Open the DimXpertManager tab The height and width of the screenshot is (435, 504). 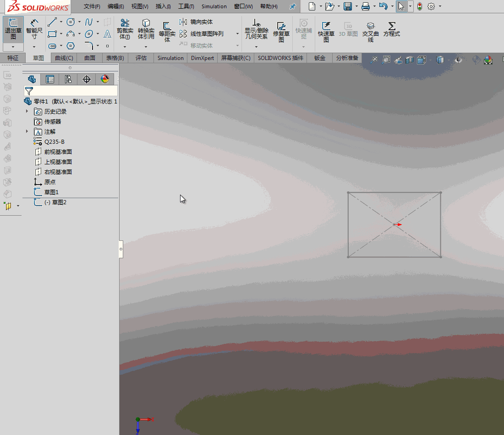(87, 79)
